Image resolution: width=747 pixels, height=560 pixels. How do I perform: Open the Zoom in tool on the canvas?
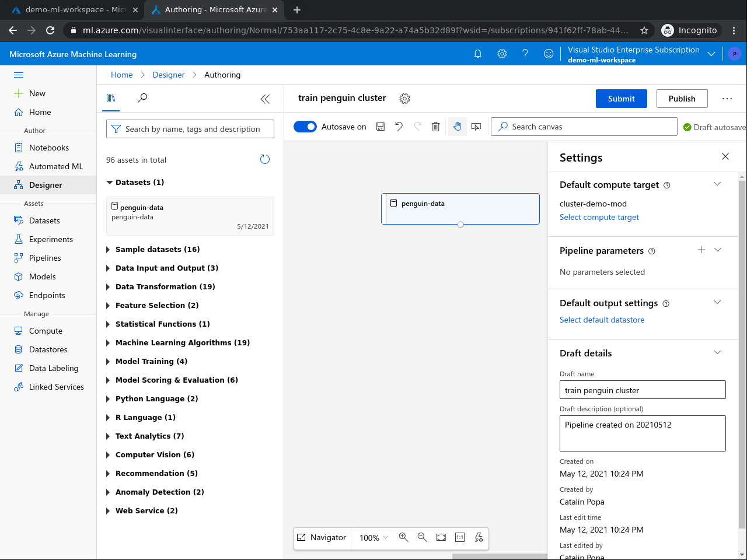tap(403, 537)
